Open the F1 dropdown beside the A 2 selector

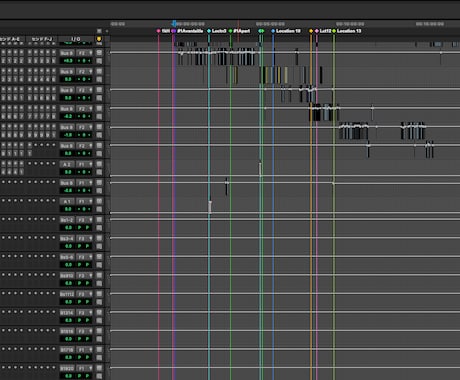[85, 164]
